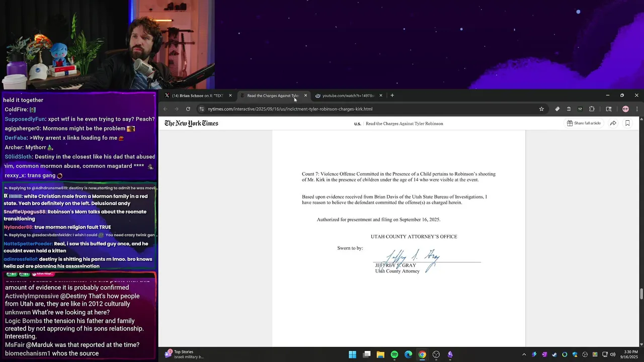Go back using the browser back arrow
The height and width of the screenshot is (362, 644).
click(165, 109)
